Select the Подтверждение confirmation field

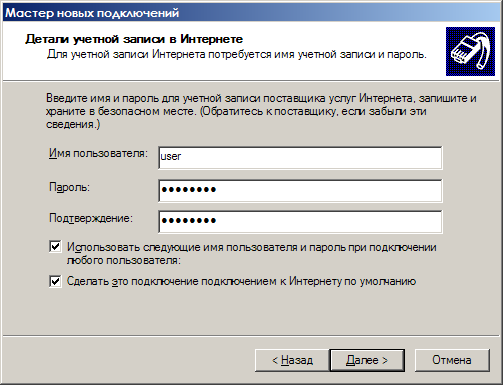click(300, 222)
